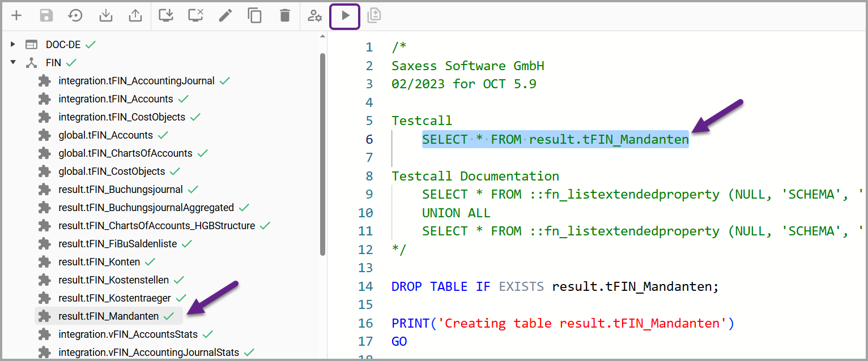Click the restore history icon in toolbar
Viewport: 868px width, 361px height.
pos(75,16)
